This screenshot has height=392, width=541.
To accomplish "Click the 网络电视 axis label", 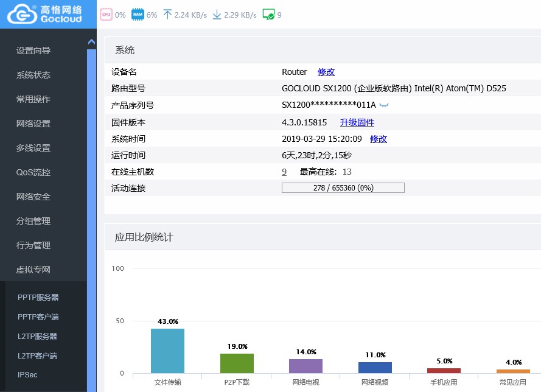I will point(305,382).
